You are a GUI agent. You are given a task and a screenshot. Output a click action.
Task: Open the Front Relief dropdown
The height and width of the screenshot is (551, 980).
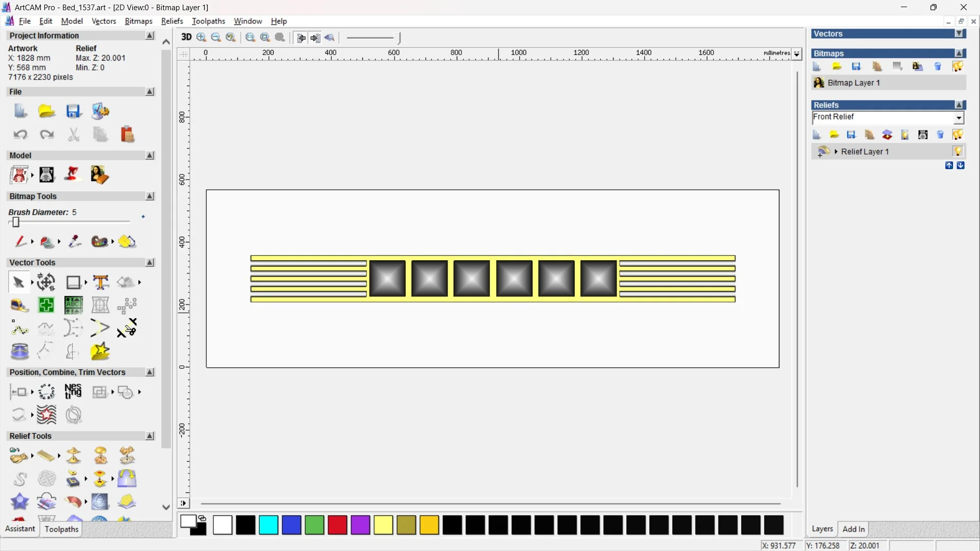(x=959, y=118)
